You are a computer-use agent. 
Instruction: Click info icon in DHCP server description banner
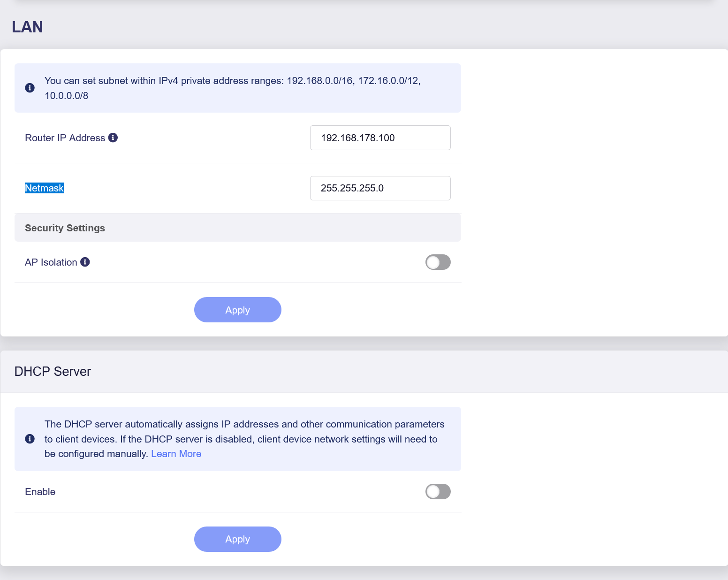[x=30, y=439]
